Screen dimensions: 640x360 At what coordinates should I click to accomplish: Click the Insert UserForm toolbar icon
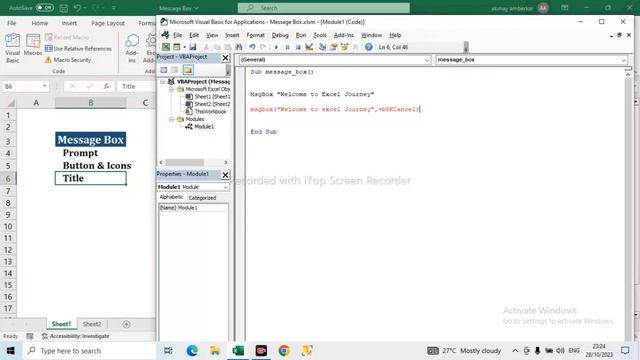[x=176, y=47]
